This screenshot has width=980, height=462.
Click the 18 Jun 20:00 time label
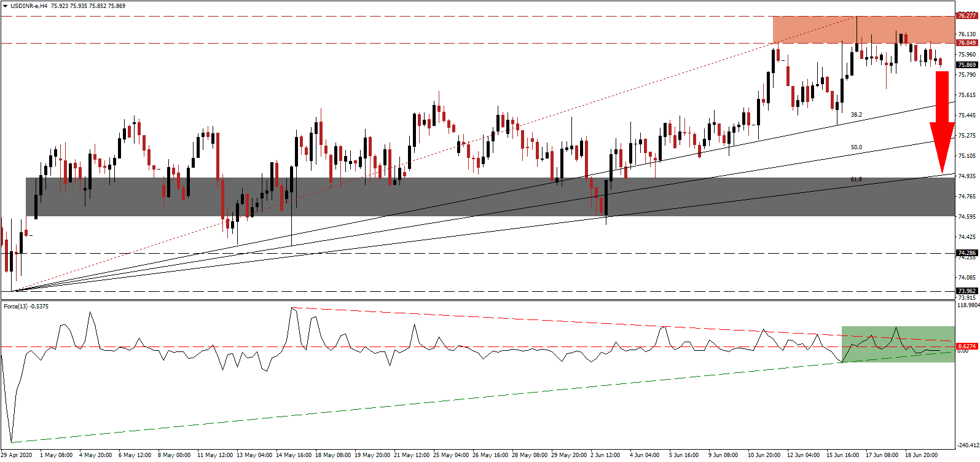[922, 455]
